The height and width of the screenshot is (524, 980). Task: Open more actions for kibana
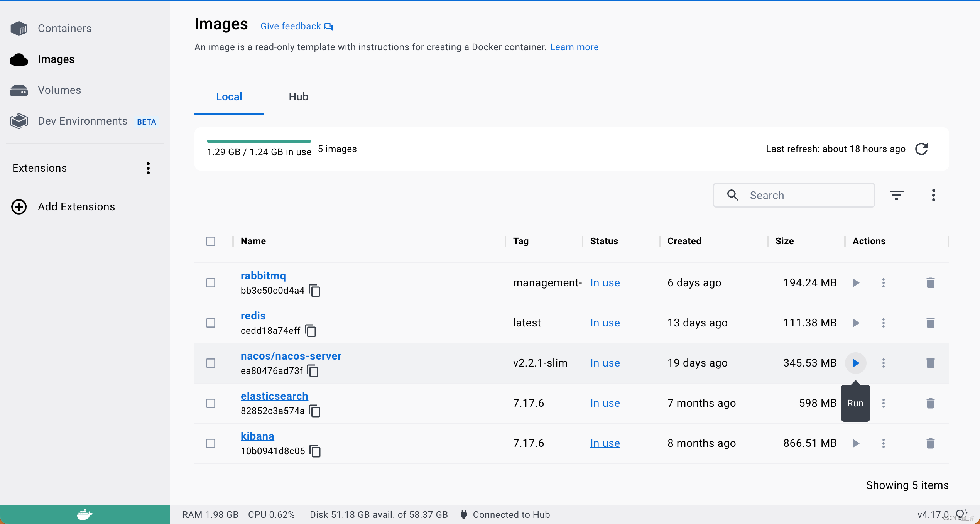click(884, 443)
